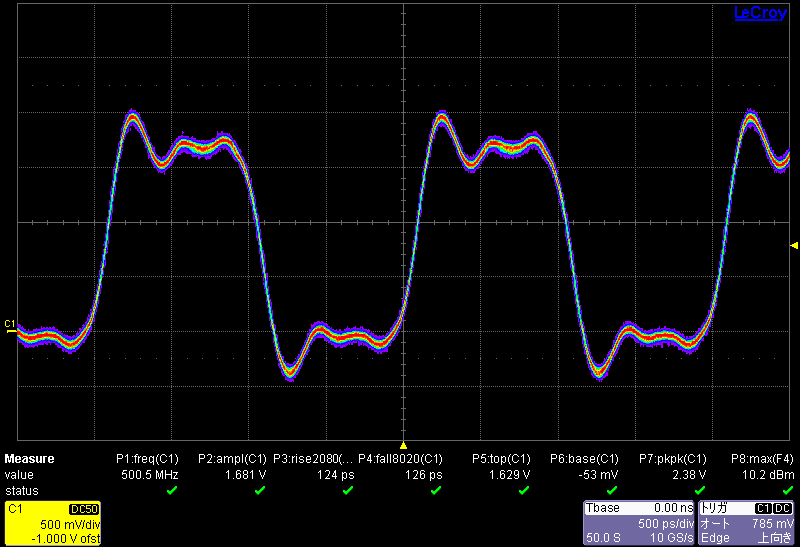Click the 2.38 V peak-to-peak value
The image size is (800, 547).
(689, 475)
